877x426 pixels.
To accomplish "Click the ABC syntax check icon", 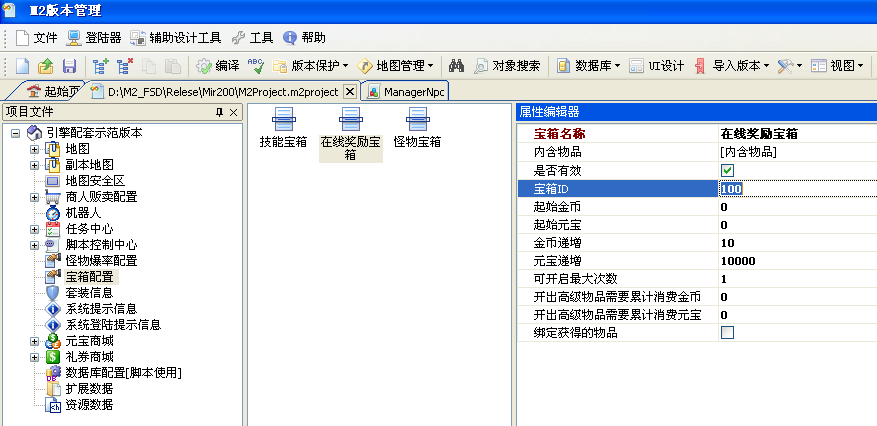I will [x=256, y=66].
